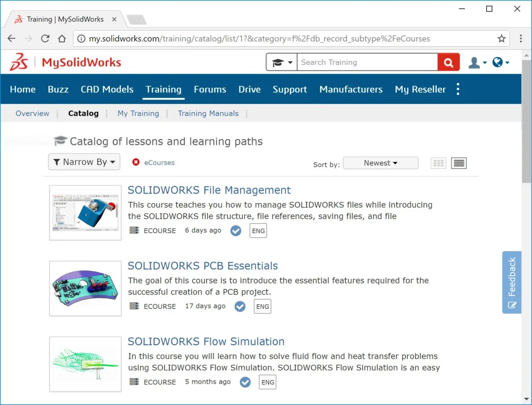Open My Reseller in the navigation bar
532x405 pixels.
[420, 89]
